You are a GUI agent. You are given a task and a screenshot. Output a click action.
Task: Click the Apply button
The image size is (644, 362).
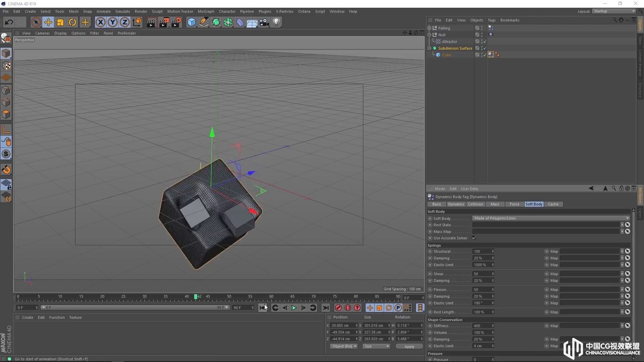409,347
